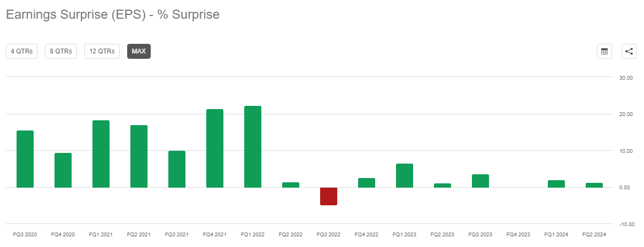644x247 pixels.
Task: Select the FQ4 2021 bar
Action: pos(215,148)
